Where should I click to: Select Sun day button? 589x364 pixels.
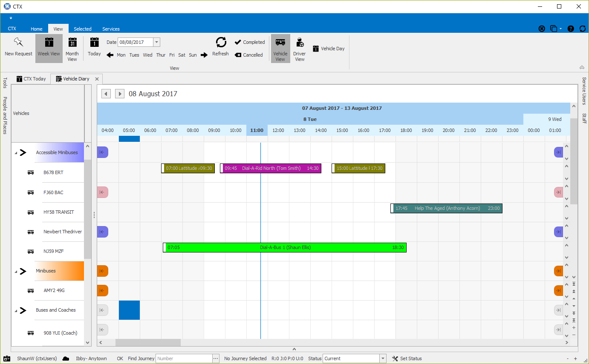(x=193, y=55)
